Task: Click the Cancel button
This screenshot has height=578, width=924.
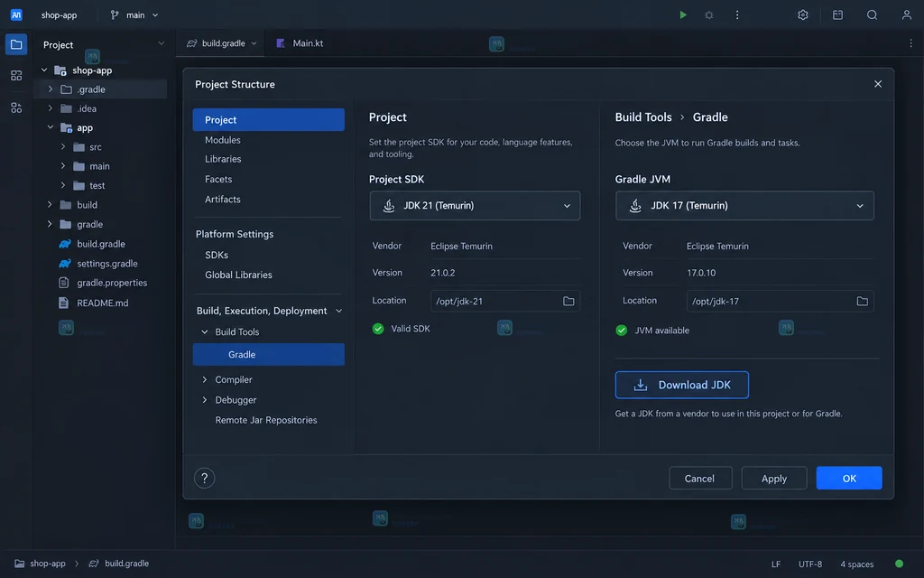Action: click(700, 479)
